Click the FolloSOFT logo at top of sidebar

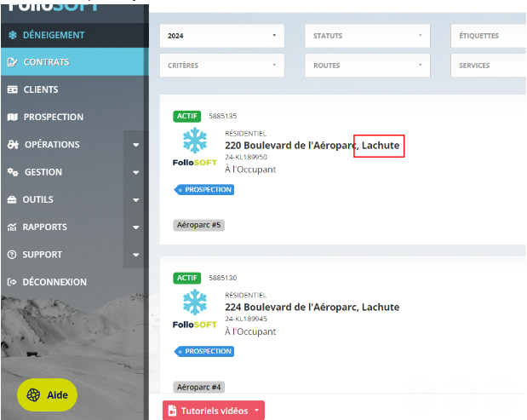53,6
